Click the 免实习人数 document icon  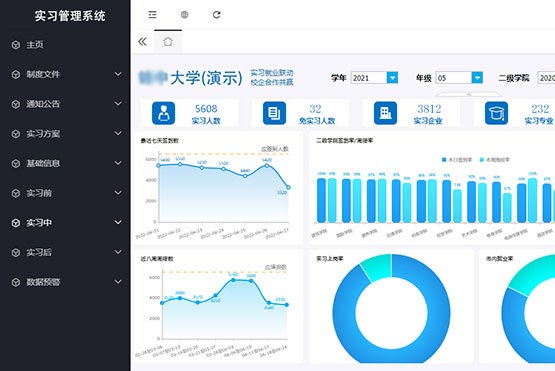point(274,113)
